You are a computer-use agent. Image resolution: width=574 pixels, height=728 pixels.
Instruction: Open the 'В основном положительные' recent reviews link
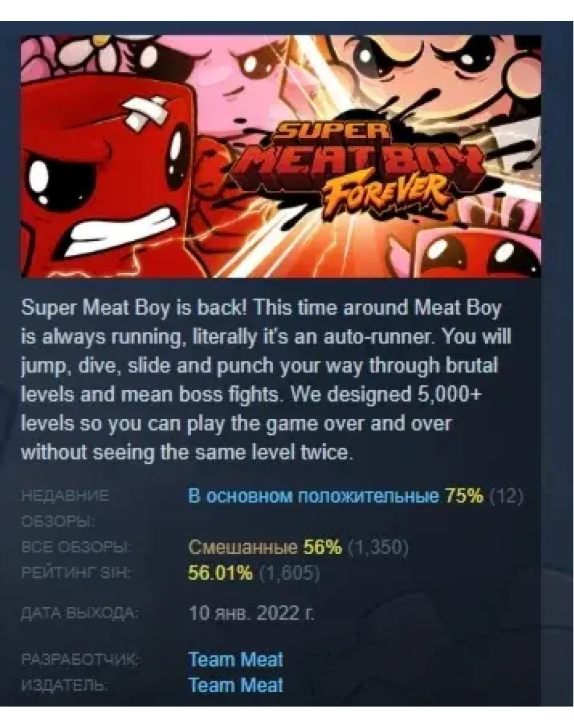click(313, 496)
